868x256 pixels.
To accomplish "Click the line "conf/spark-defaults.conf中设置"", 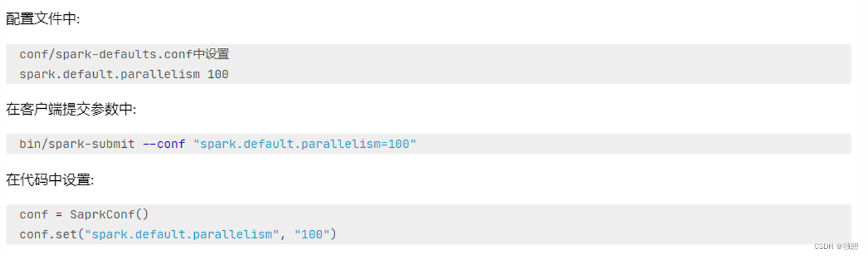I will (124, 54).
